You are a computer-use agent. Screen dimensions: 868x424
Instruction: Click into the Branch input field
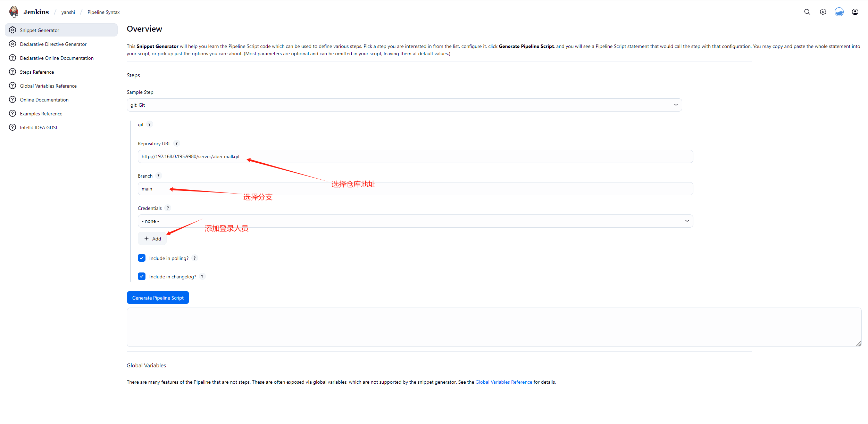pyautogui.click(x=415, y=189)
